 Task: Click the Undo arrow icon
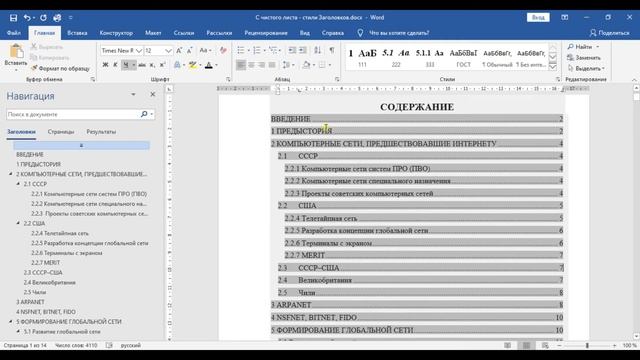tap(27, 18)
